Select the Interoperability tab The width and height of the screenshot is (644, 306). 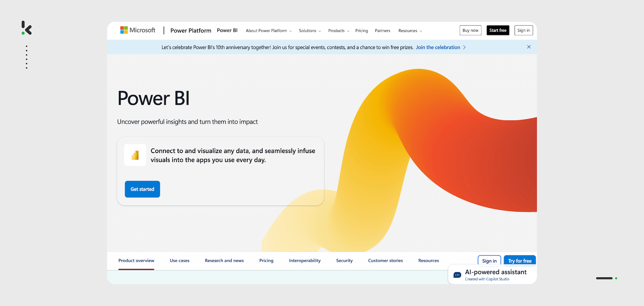pos(305,261)
